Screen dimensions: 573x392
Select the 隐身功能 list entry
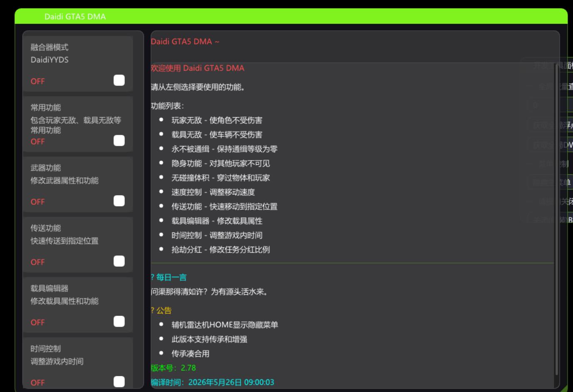221,164
